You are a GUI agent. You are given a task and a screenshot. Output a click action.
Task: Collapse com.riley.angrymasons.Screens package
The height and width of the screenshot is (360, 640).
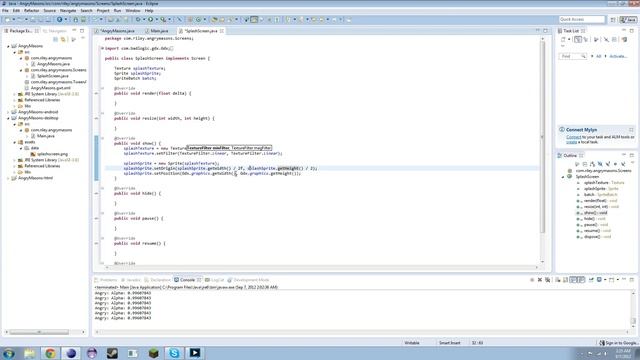[x=21, y=70]
